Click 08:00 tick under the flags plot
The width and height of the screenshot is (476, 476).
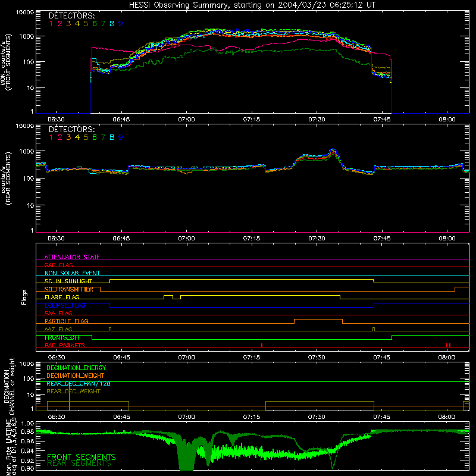447,358
